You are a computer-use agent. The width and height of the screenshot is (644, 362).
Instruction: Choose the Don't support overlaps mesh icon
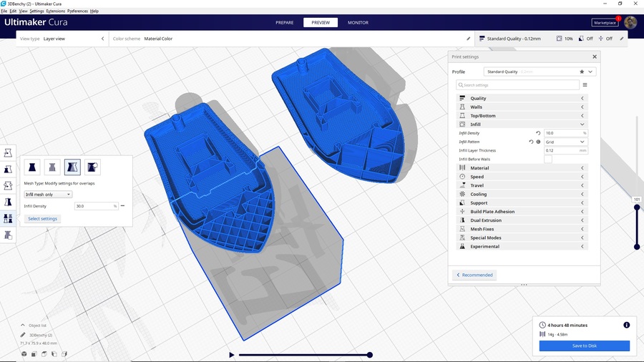coord(92,167)
